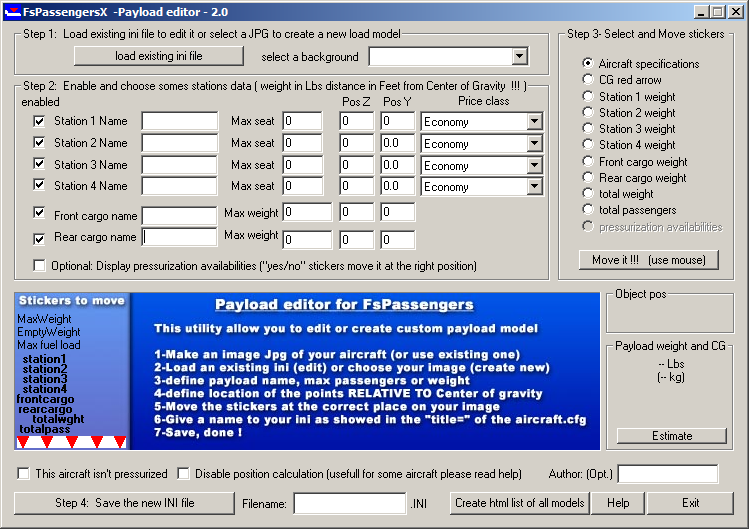Click Station 1 Pos Y field
749x529 pixels.
397,121
